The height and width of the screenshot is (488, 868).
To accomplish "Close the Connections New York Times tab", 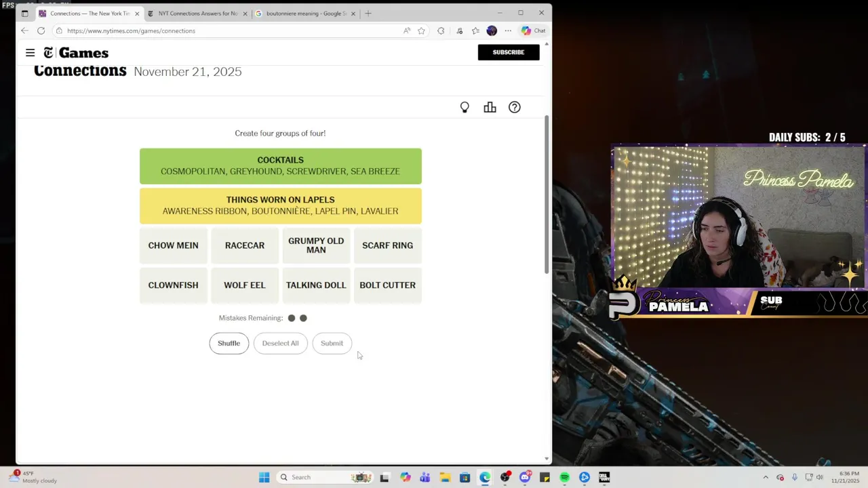I will (136, 14).
